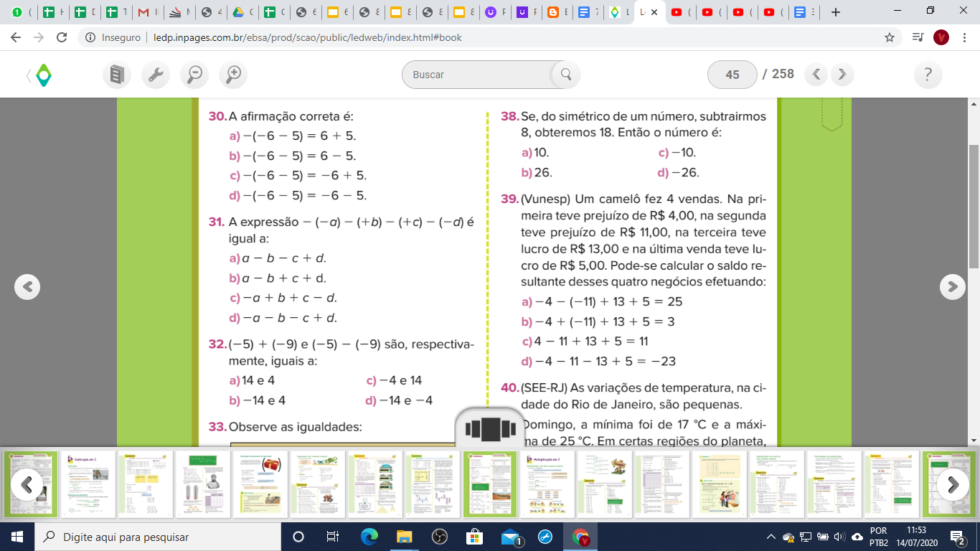Toggle the thumbnail strip handle
Screen dimensions: 980x551
pos(490,428)
